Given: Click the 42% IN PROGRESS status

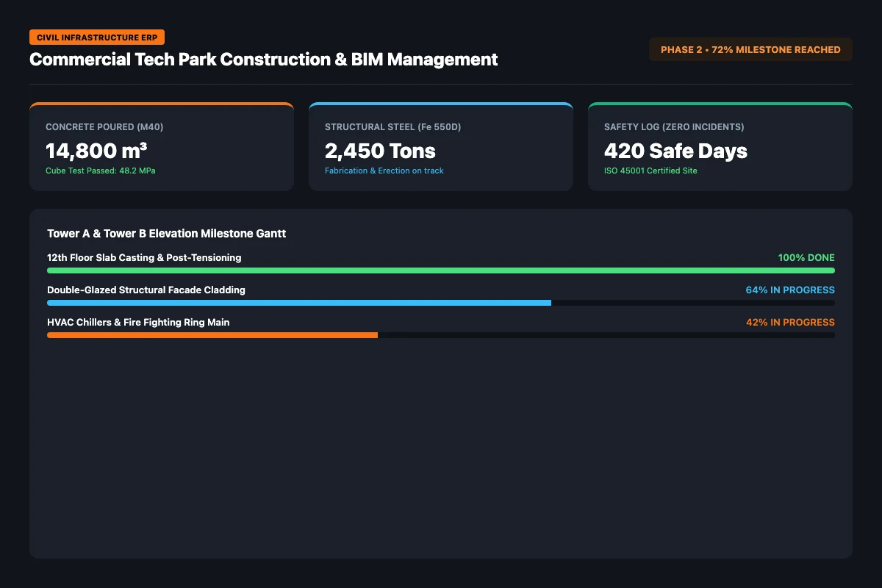Looking at the screenshot, I should (790, 323).
